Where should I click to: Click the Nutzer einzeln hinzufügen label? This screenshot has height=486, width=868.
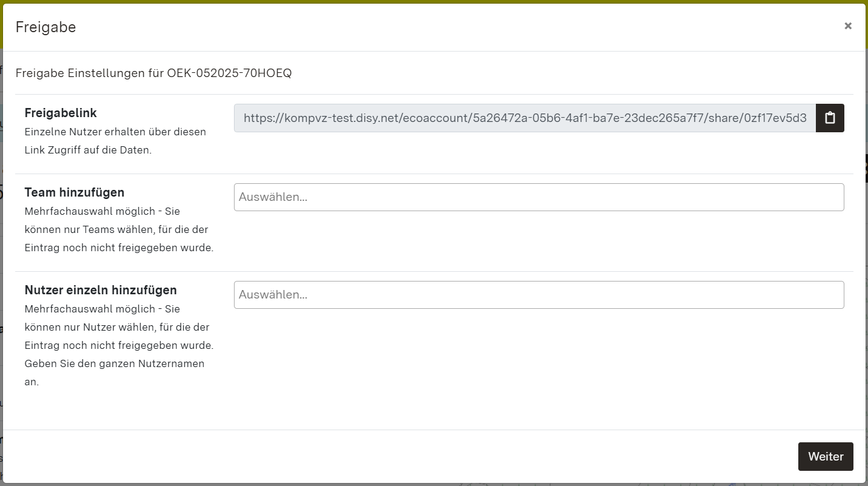[x=100, y=290]
